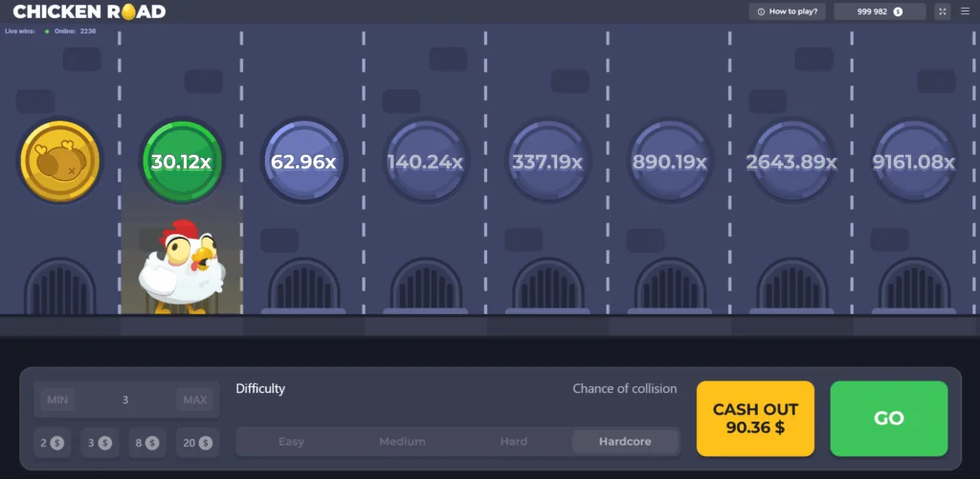
Task: Select the green 30.12x multiplier coin
Action: (182, 161)
